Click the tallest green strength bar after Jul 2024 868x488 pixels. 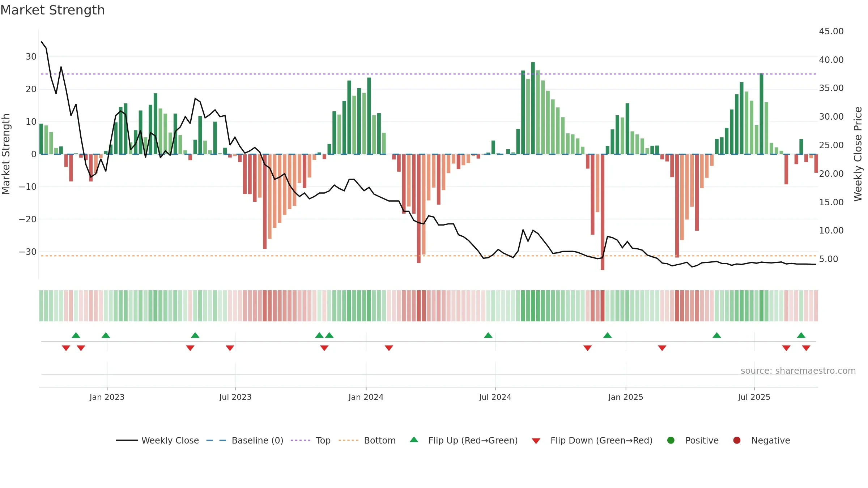coord(533,108)
